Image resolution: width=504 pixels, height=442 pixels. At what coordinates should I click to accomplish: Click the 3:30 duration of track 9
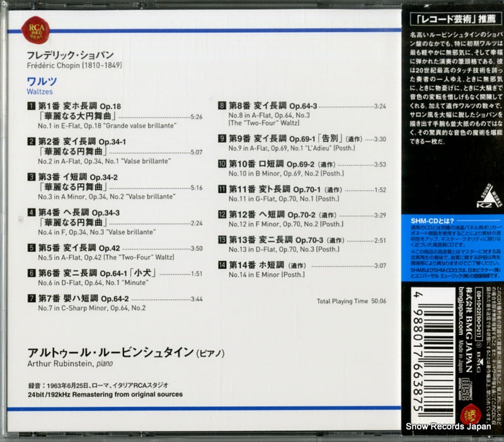click(380, 139)
